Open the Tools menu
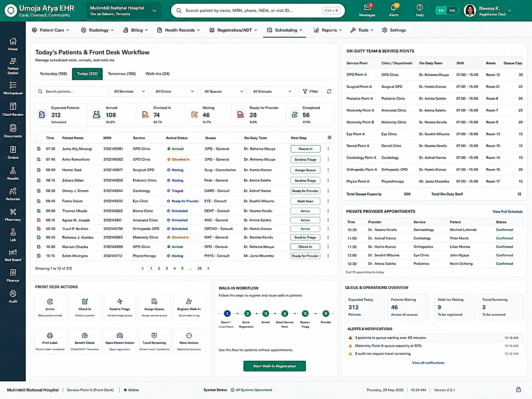The width and height of the screenshot is (532, 399). tap(362, 30)
